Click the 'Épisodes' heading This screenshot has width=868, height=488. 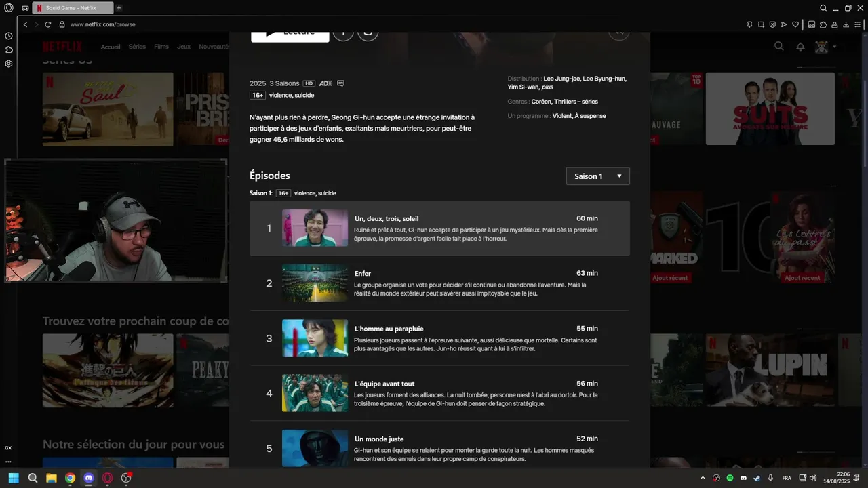[x=270, y=176]
